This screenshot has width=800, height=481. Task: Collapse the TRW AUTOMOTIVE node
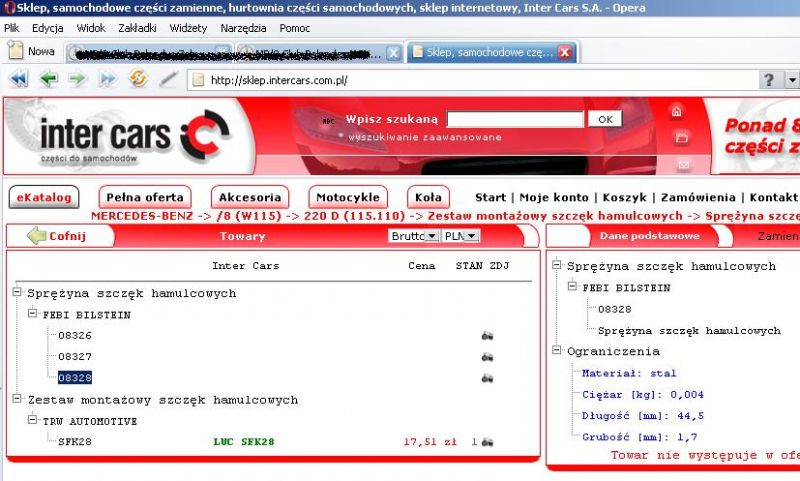point(33,420)
